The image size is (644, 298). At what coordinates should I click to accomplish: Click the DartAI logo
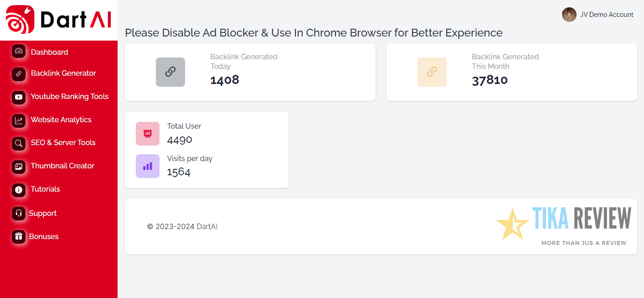58,20
